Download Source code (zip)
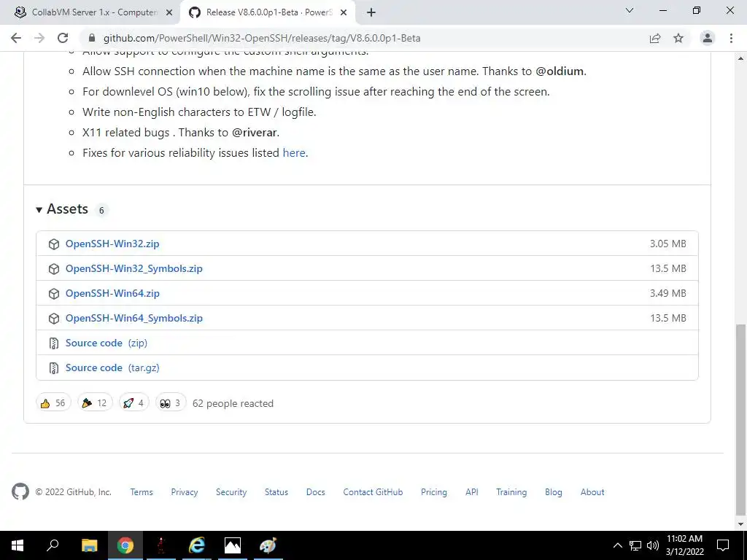Image resolution: width=747 pixels, height=560 pixels. 107,343
